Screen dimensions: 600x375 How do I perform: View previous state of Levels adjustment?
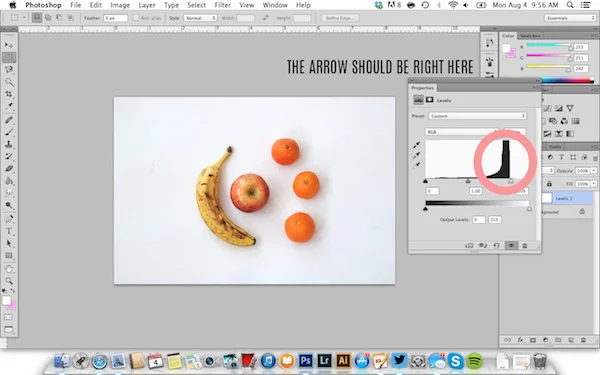(483, 246)
